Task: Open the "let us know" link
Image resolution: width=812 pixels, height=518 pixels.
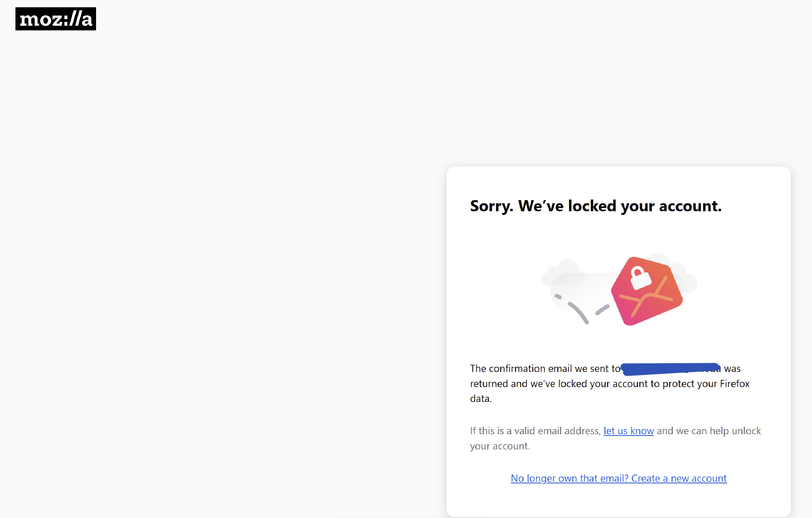Action: [x=628, y=431]
